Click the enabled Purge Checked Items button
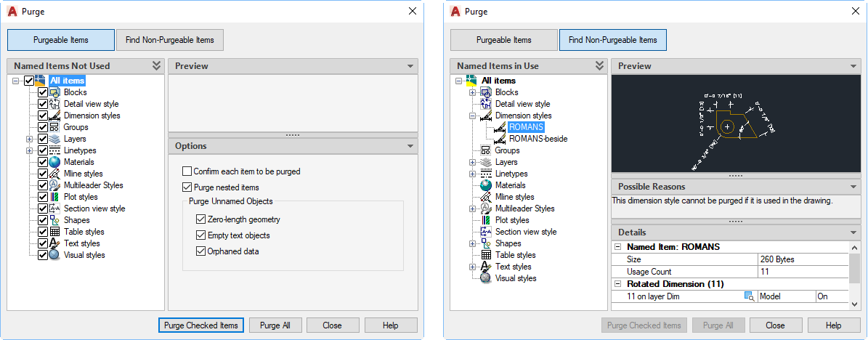The height and width of the screenshot is (340, 868). pos(200,325)
